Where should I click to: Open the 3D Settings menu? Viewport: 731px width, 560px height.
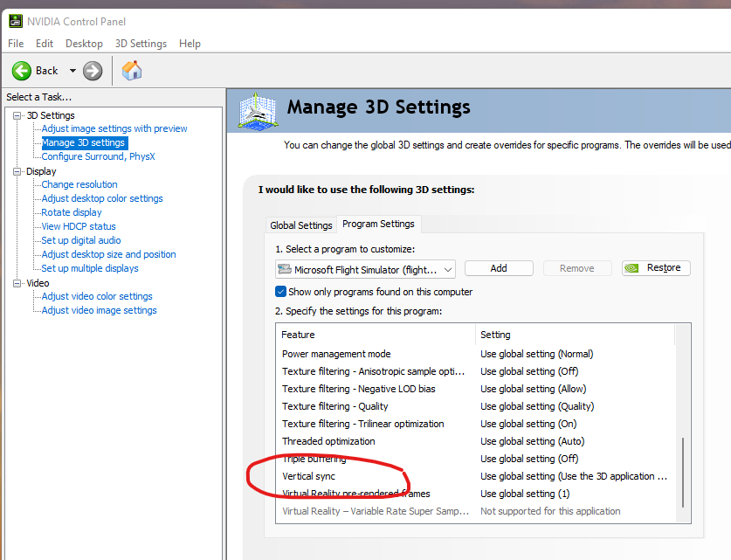[141, 44]
